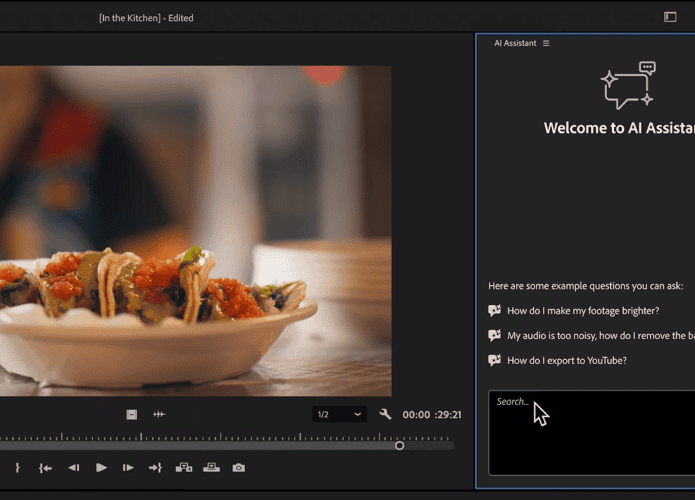Export frame with the camera icon
695x500 pixels.
pos(238,468)
